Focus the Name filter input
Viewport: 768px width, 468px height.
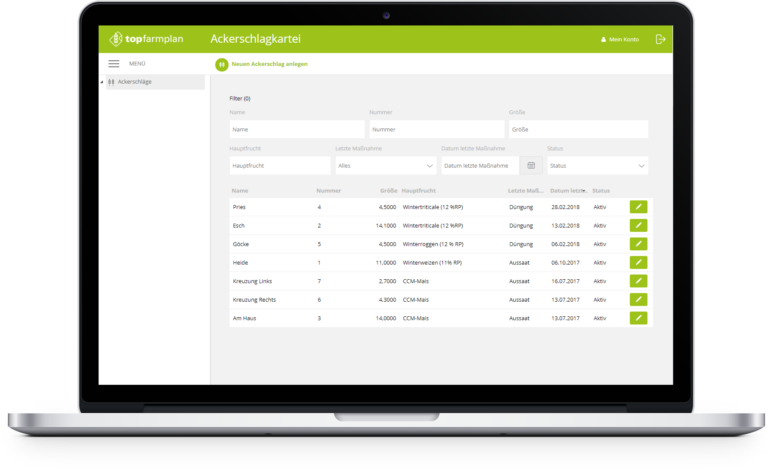coord(297,129)
